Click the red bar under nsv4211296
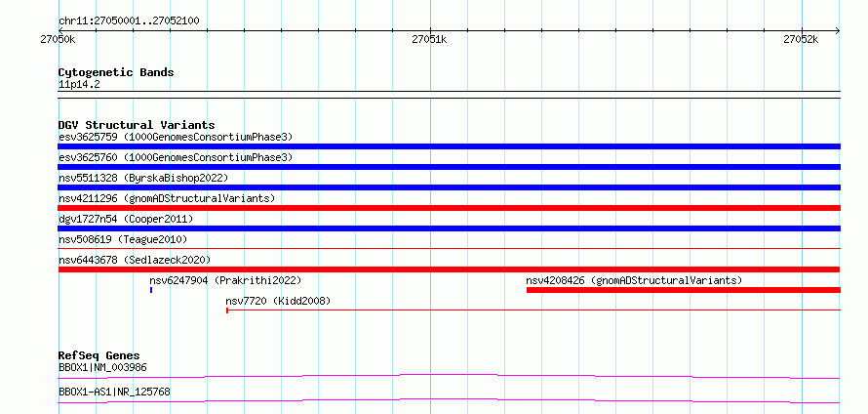The width and height of the screenshot is (868, 414). click(449, 208)
